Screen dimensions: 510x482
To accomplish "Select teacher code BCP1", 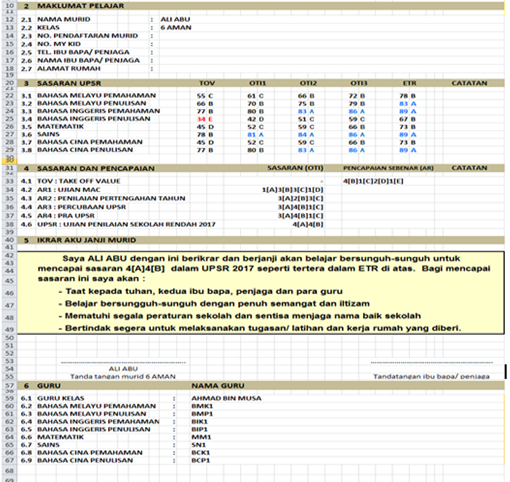I will click(200, 460).
